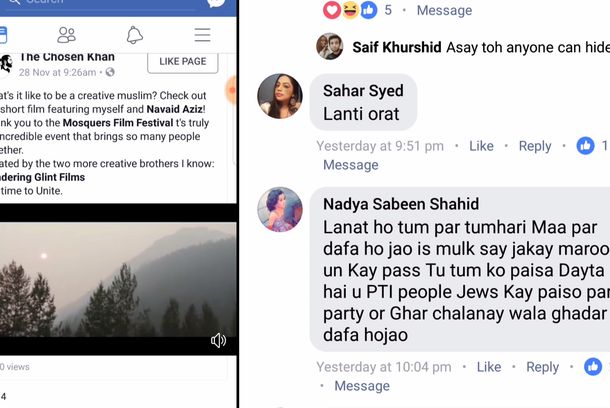Click the LIKE PAGE button
The height and width of the screenshot is (408, 610).
pyautogui.click(x=183, y=61)
